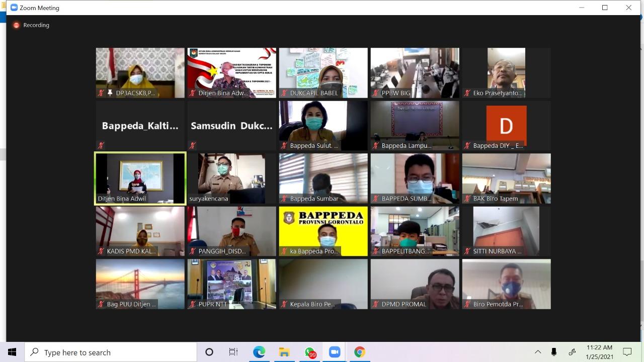Image resolution: width=644 pixels, height=362 pixels.
Task: Open WhatsApp showing 99 notifications
Action: coord(309,352)
